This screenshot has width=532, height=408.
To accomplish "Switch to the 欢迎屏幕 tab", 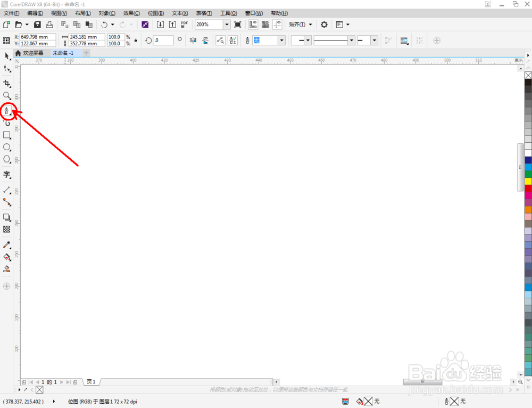I will [30, 53].
